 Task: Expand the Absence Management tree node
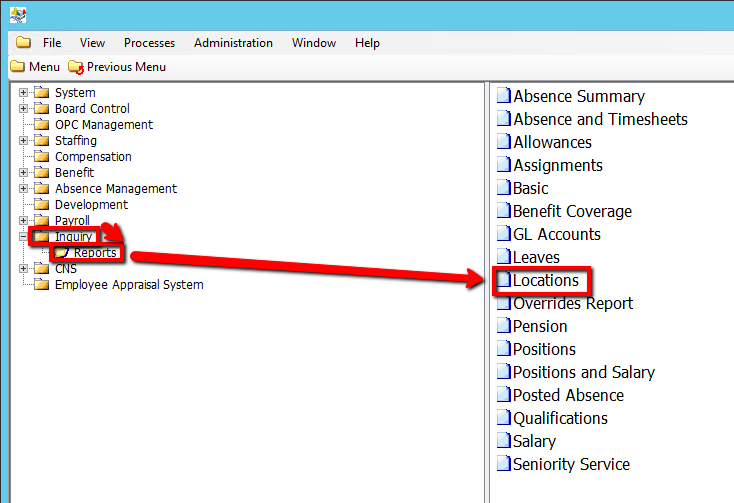pos(23,189)
